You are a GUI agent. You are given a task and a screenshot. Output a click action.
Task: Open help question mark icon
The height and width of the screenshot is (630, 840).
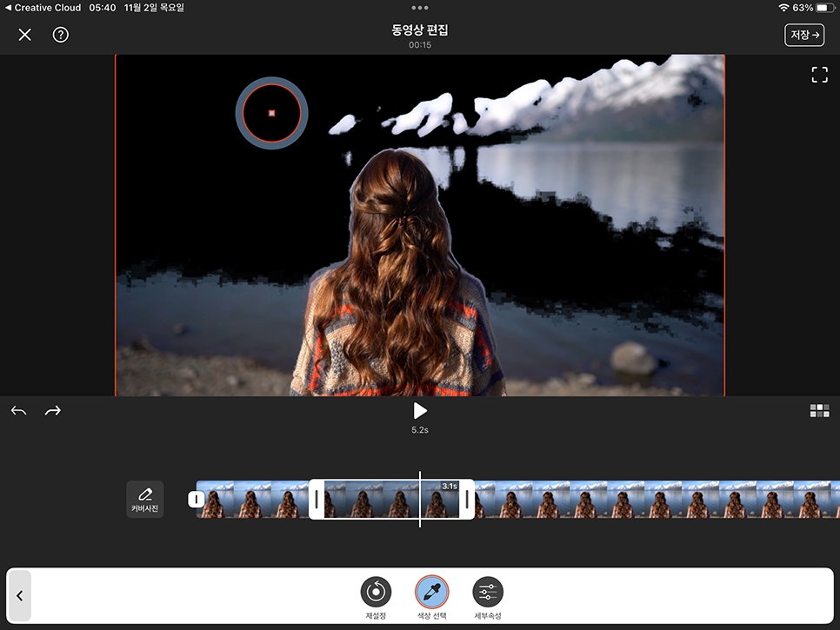point(61,35)
